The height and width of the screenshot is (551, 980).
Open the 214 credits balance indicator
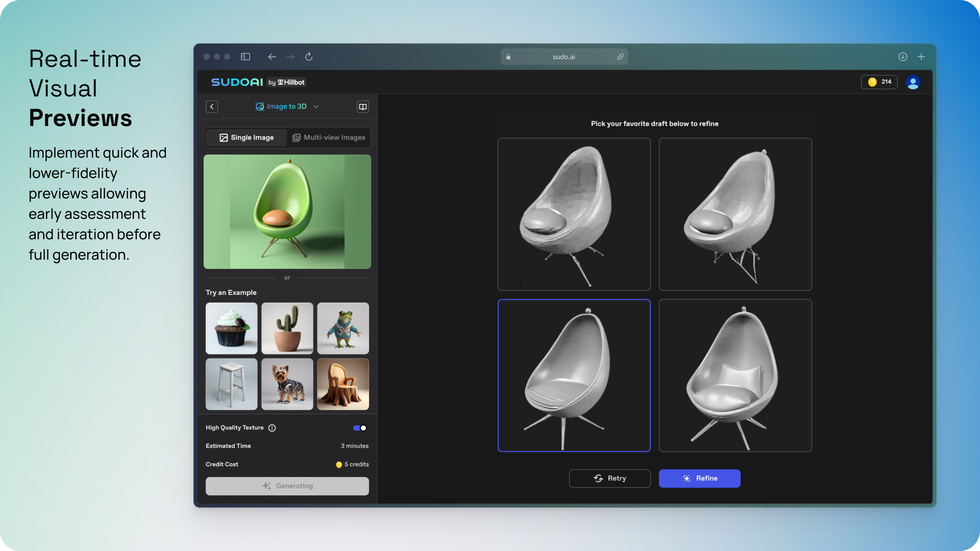pos(879,82)
